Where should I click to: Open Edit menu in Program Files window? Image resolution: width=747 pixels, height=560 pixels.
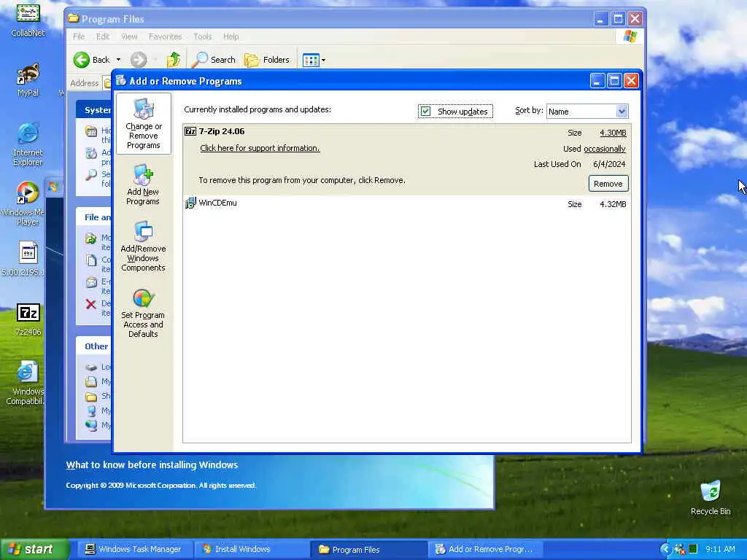[102, 36]
